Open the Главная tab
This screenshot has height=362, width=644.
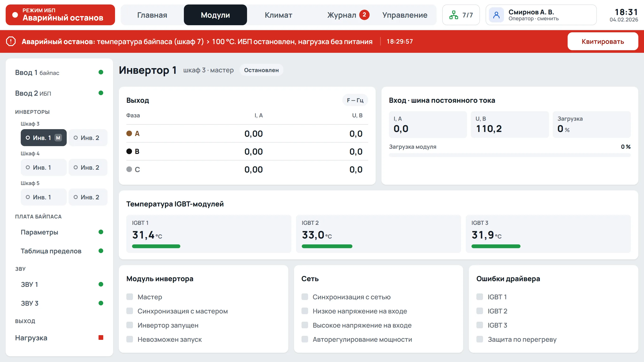click(x=152, y=15)
